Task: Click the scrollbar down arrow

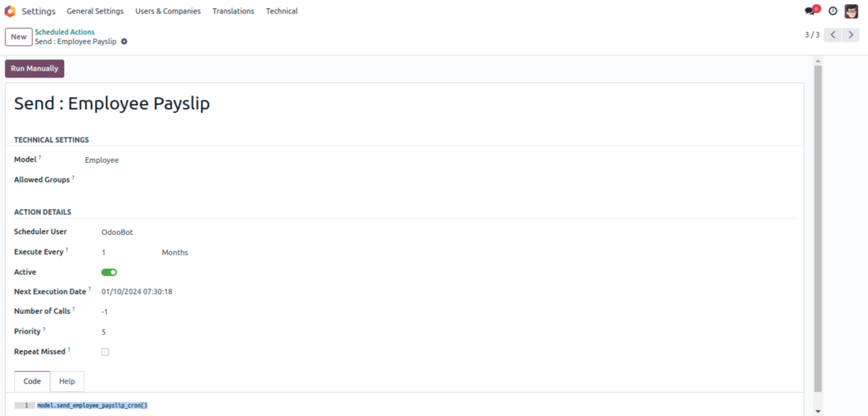Action: [818, 411]
